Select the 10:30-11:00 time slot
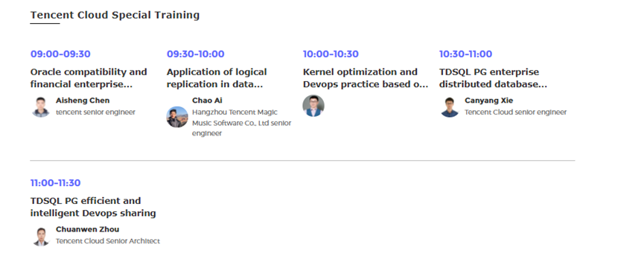Viewport: 644px width, 268px height. (465, 54)
